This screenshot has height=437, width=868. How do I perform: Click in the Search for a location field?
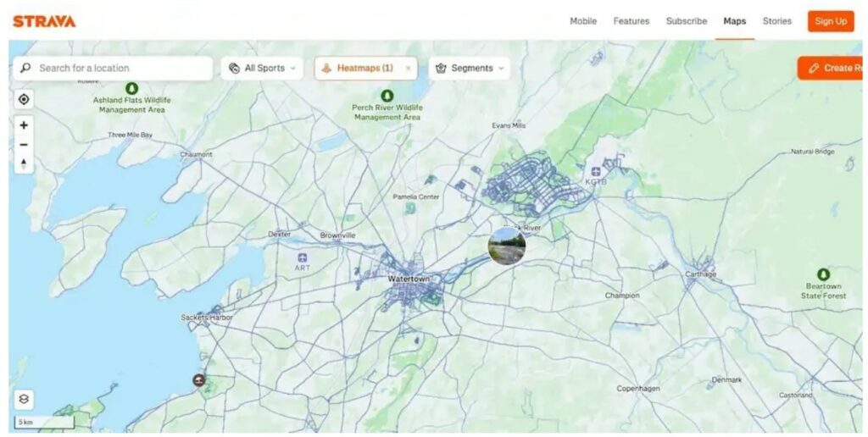(113, 68)
